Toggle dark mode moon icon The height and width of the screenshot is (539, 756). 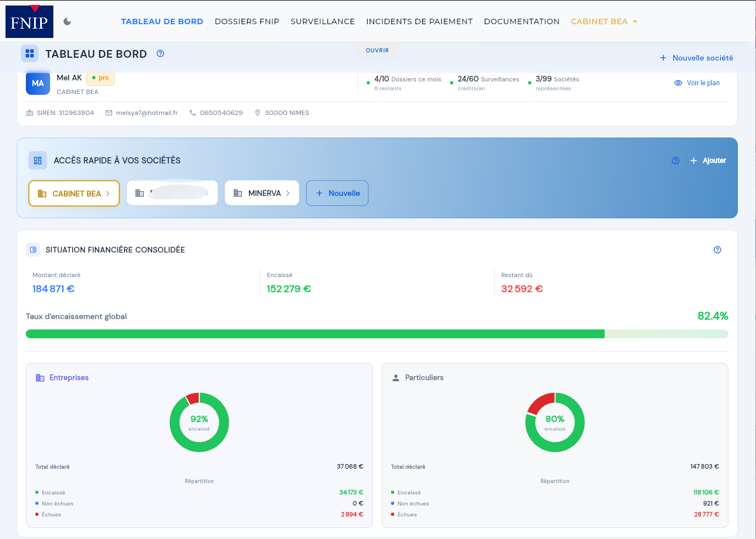click(67, 21)
